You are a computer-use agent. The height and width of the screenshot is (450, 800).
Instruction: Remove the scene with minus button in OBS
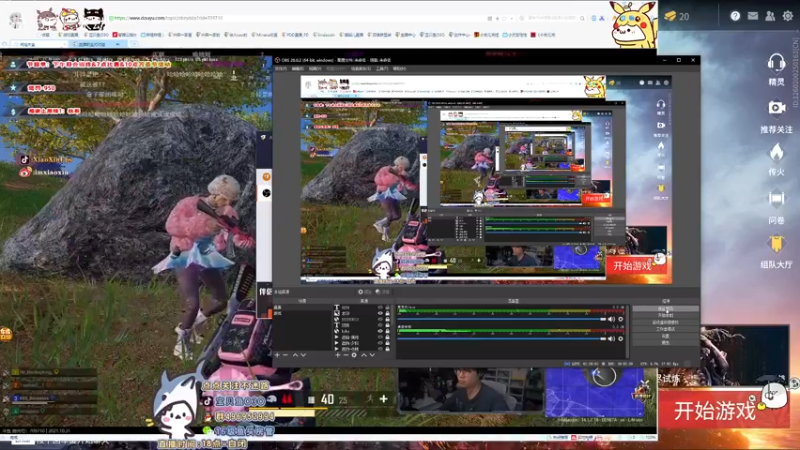click(285, 355)
